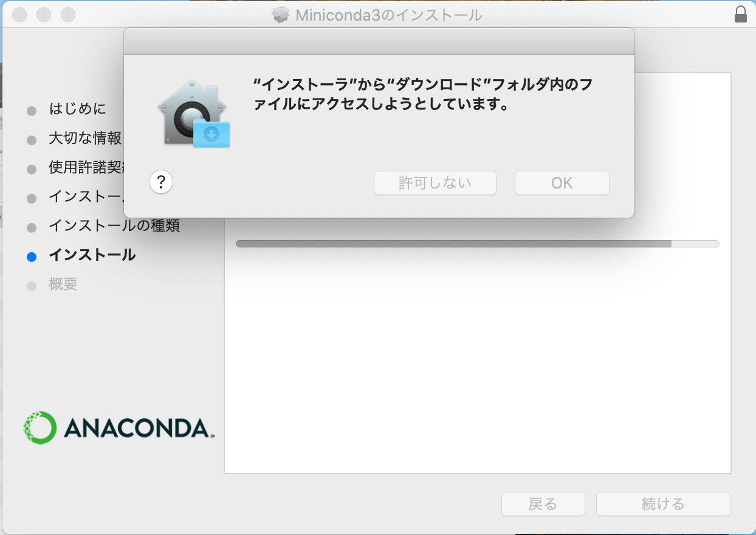The image size is (756, 535).
Task: Select the 大切な情報 step
Action: point(85,139)
